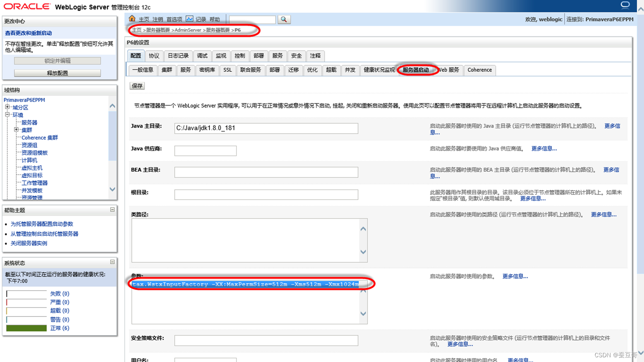Select 工作管理器 tree item
The width and height of the screenshot is (644, 362).
click(x=34, y=183)
